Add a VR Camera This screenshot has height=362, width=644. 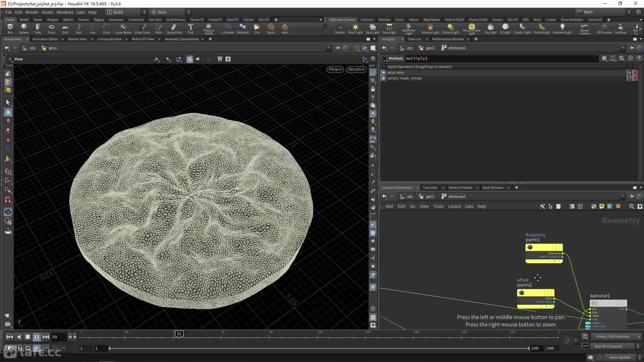coord(604,28)
